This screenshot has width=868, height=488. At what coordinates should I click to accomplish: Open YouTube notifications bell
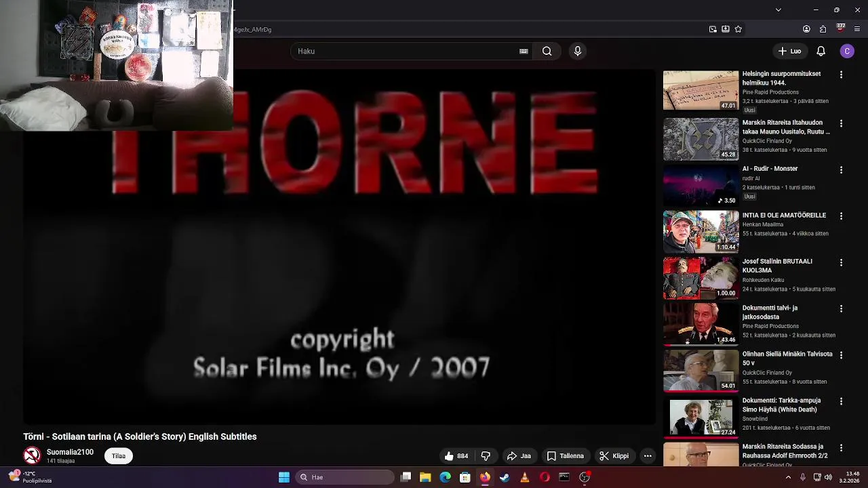pos(821,51)
